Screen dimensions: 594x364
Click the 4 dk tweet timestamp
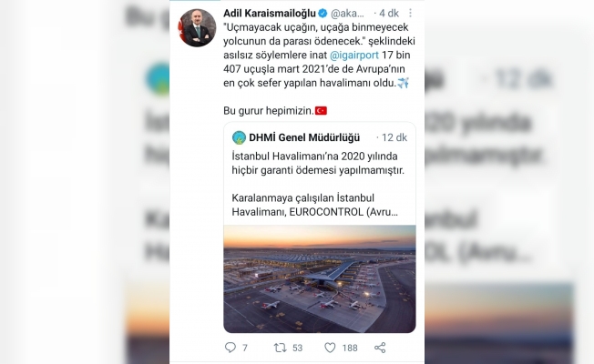coord(389,14)
